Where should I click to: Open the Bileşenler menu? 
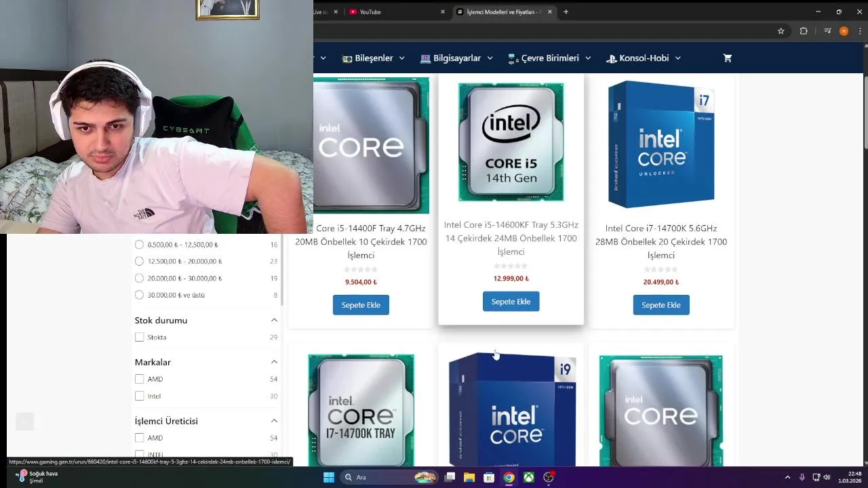374,58
